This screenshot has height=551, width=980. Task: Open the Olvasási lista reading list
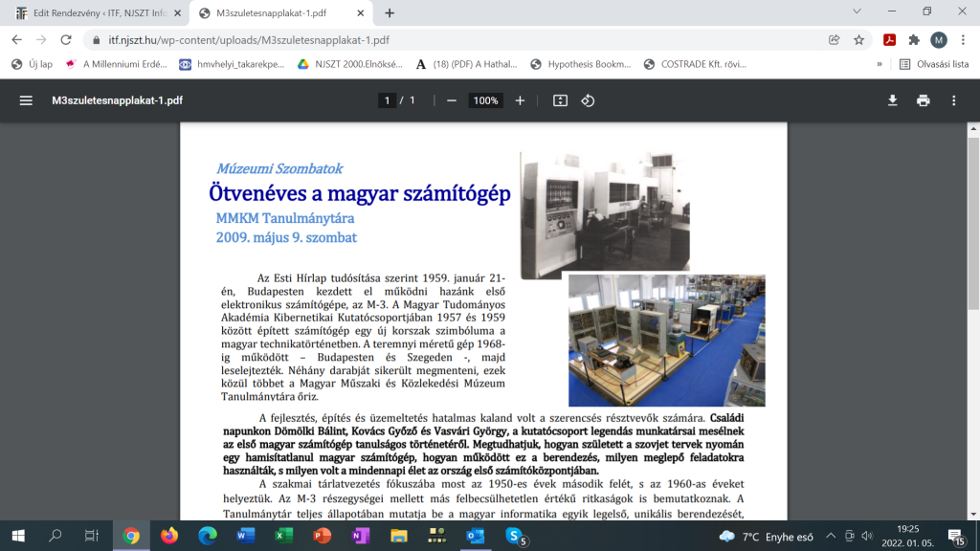point(934,64)
